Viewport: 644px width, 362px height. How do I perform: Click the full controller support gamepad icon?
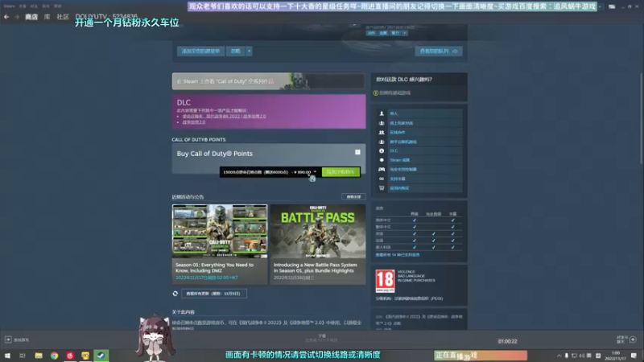pos(382,170)
